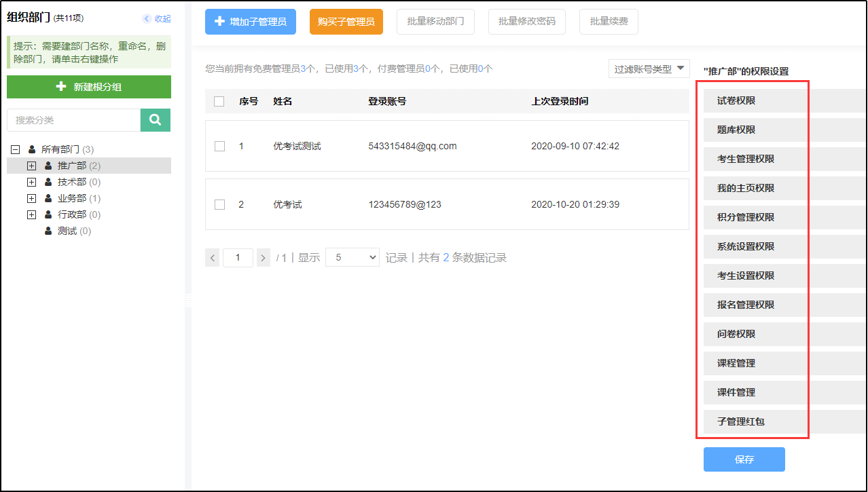Check the row for 优考试测试
Image resolution: width=868 pixels, height=492 pixels.
click(219, 146)
